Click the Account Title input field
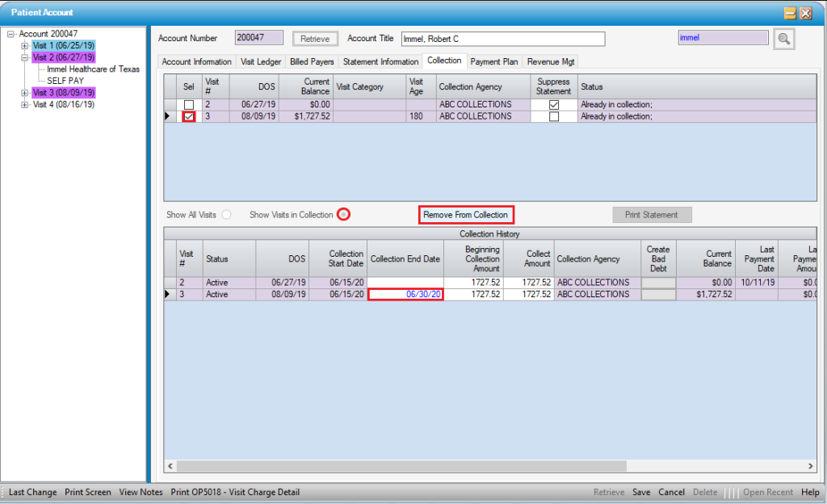Image resolution: width=827 pixels, height=504 pixels. tap(502, 39)
